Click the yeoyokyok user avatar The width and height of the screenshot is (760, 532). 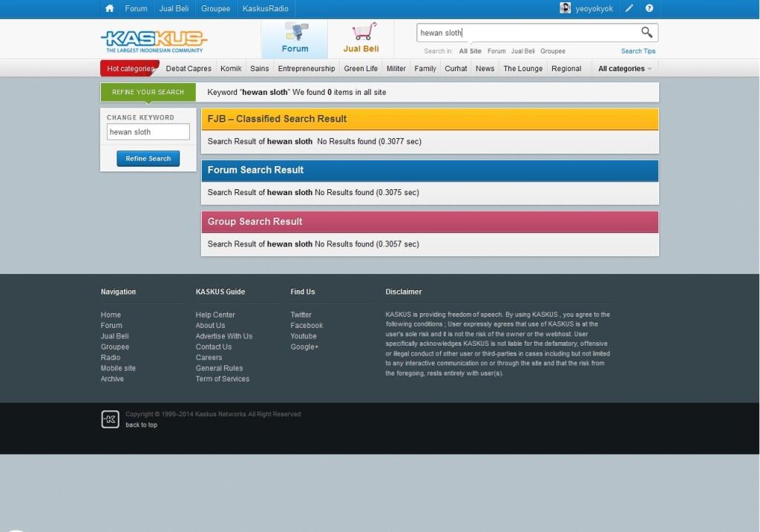coord(566,8)
